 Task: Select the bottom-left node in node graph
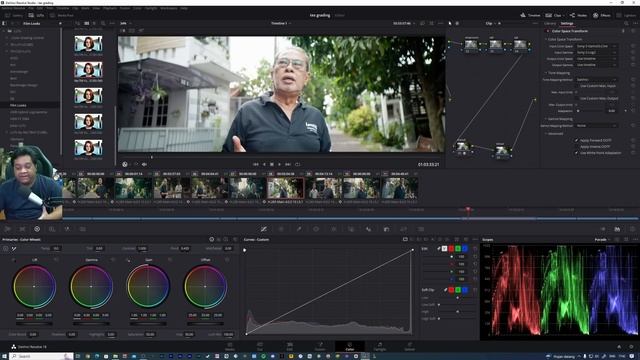tap(462, 147)
